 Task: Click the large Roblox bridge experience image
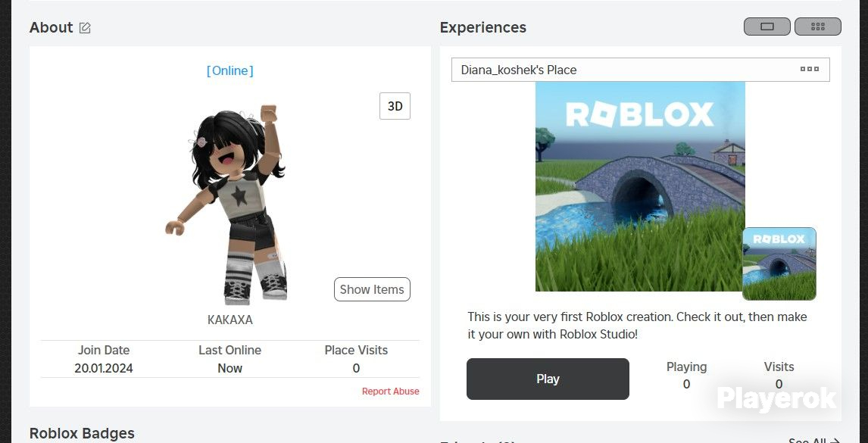[640, 186]
